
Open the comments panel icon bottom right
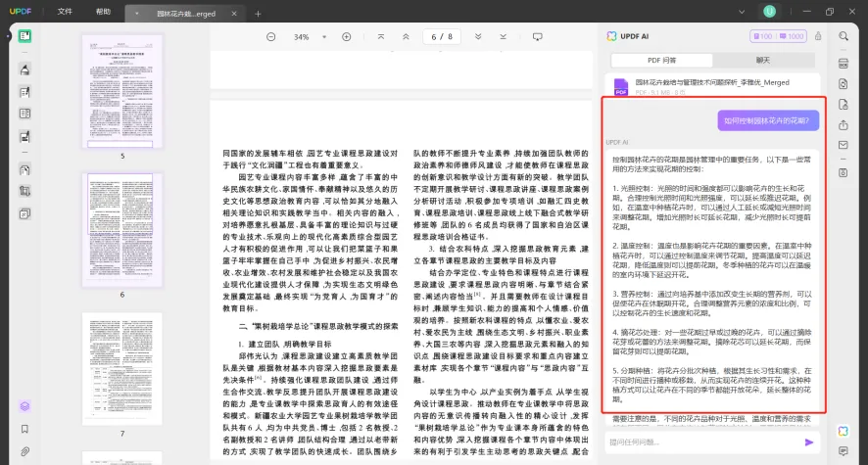tap(844, 451)
